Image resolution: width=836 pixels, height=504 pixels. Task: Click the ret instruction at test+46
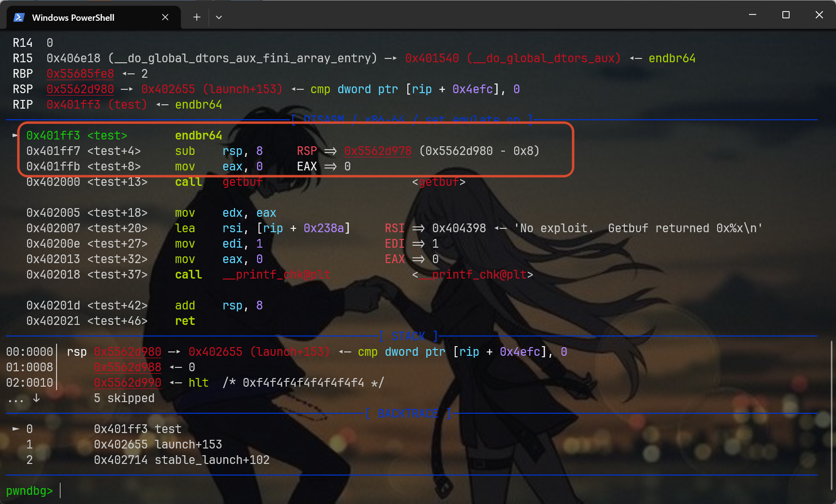click(x=185, y=321)
